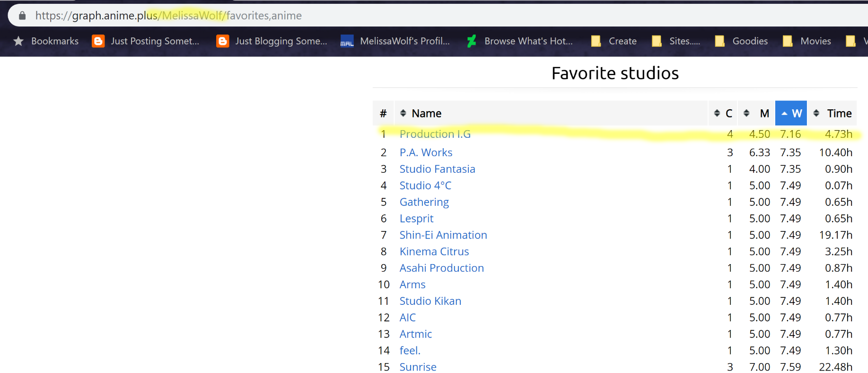Image resolution: width=868 pixels, height=373 pixels.
Task: Expand the Movies bookmarks folder
Action: [807, 41]
